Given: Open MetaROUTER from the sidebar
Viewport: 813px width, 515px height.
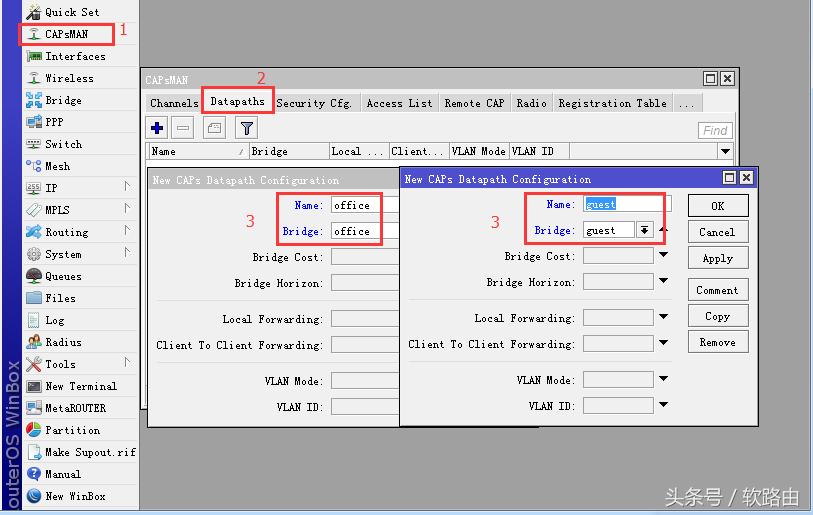Looking at the screenshot, I should [x=81, y=408].
